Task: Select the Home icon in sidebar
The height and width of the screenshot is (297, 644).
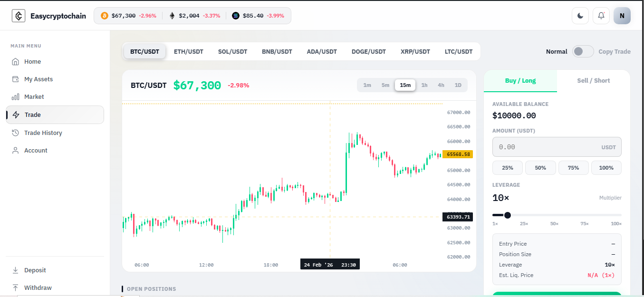Action: click(16, 61)
